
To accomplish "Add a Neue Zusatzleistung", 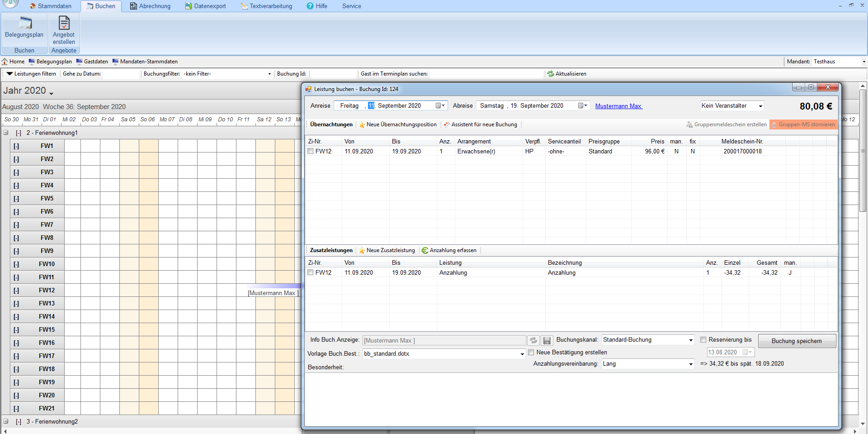I will tap(387, 250).
